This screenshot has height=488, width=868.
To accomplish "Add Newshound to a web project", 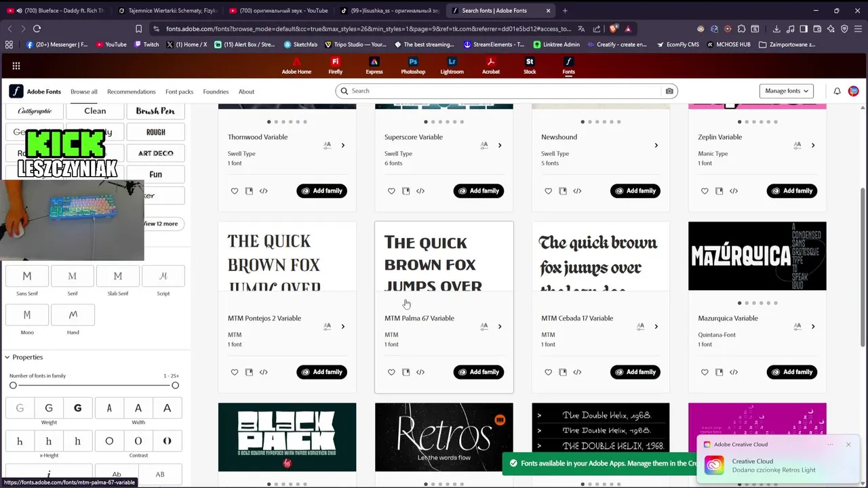I will (x=563, y=191).
